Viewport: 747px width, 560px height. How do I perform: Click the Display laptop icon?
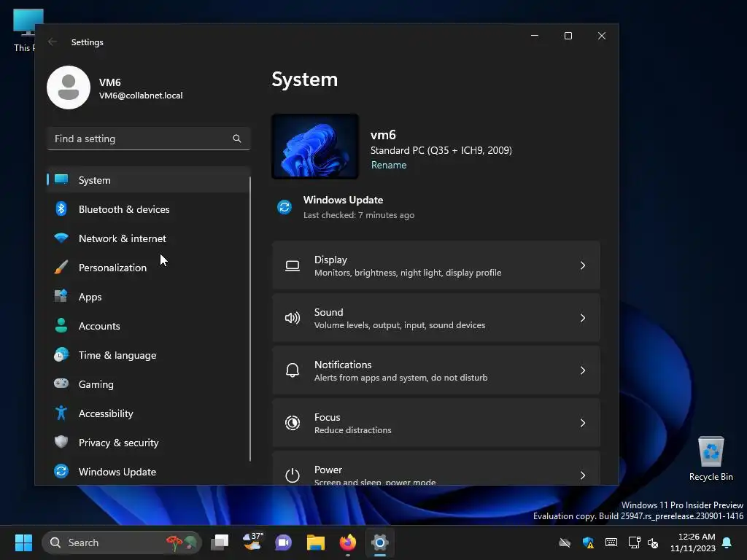pos(293,265)
